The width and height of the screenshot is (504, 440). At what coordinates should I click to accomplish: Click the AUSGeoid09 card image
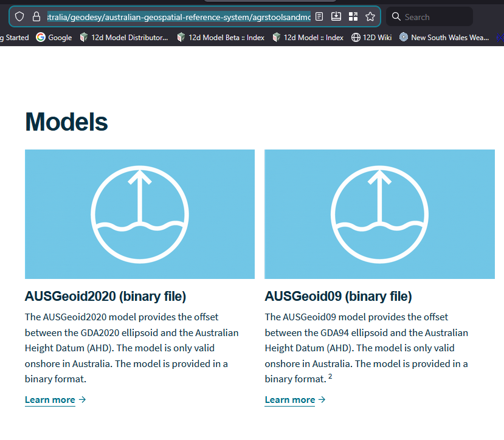379,214
